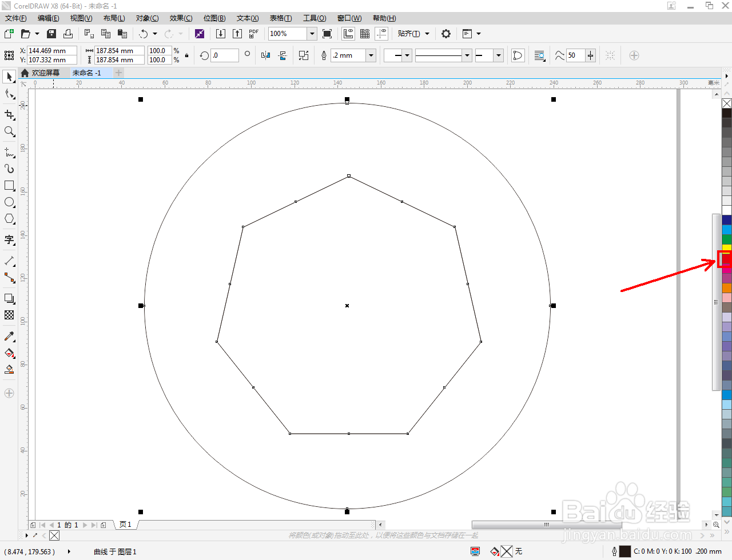Pick the yellow palette swatch
The image size is (732, 560).
(726, 248)
